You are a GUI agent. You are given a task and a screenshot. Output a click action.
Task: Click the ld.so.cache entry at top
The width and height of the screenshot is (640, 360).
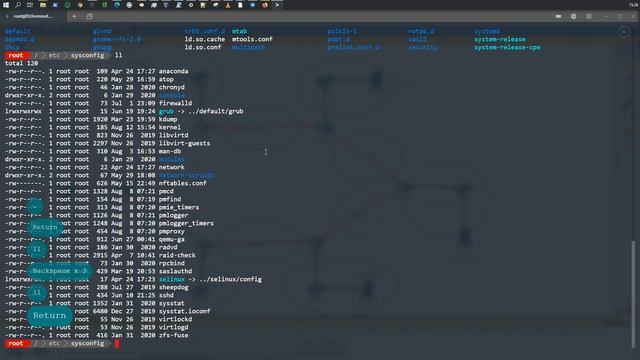point(204,39)
